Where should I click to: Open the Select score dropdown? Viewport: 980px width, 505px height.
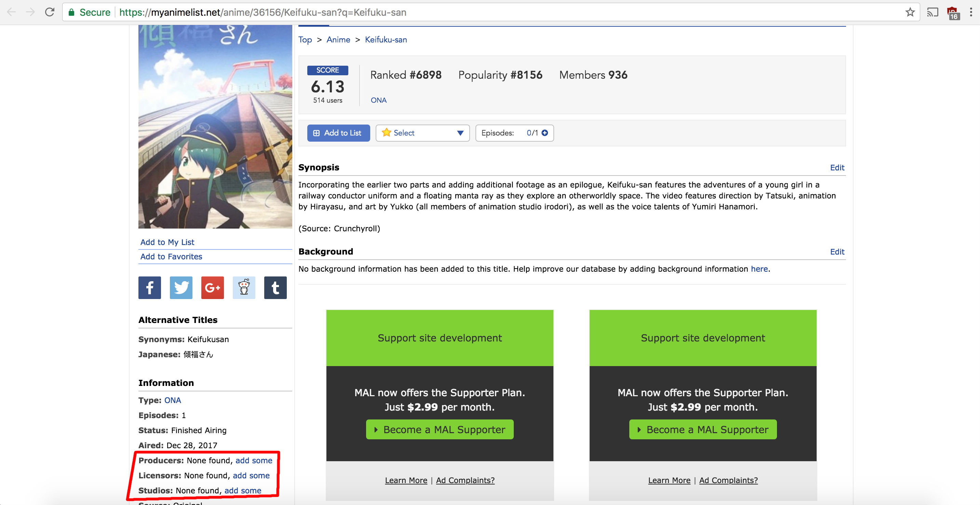point(423,133)
